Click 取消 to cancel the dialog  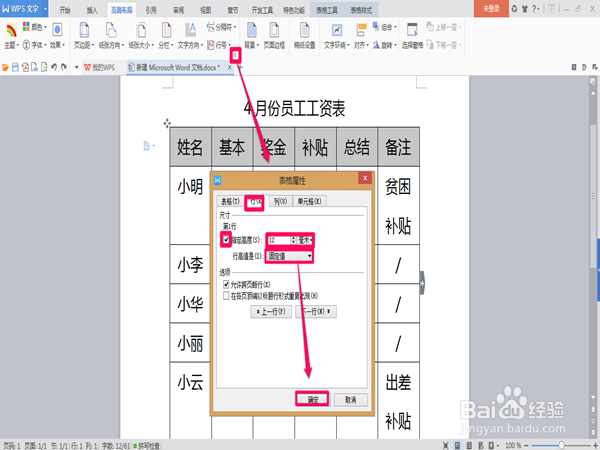point(351,399)
